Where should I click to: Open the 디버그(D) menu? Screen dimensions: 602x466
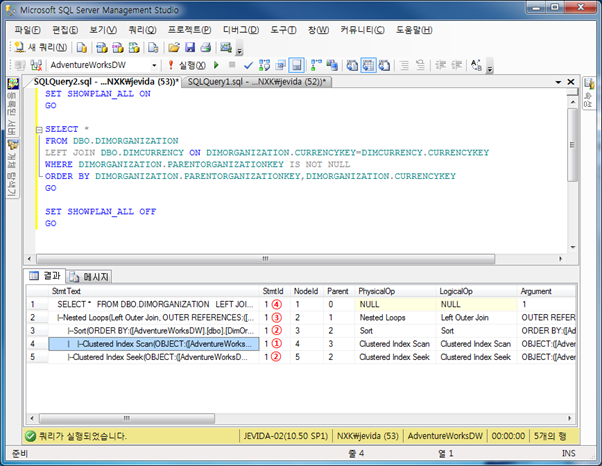click(x=241, y=30)
